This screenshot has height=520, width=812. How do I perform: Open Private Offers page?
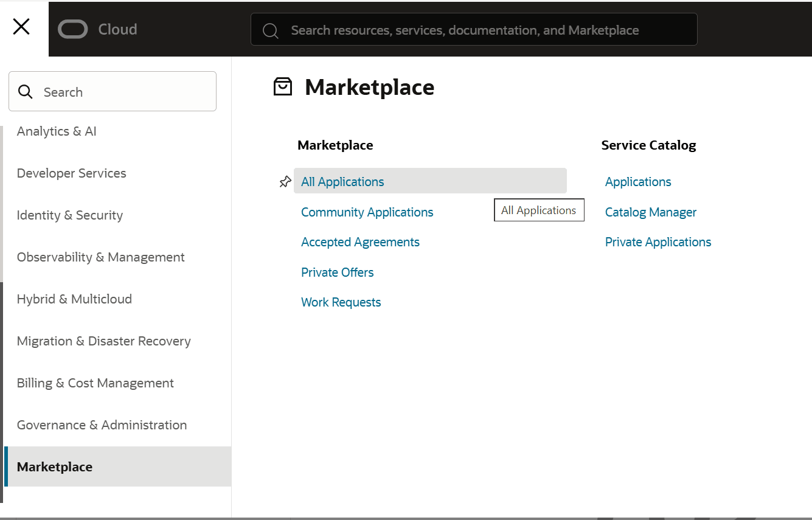pos(337,272)
